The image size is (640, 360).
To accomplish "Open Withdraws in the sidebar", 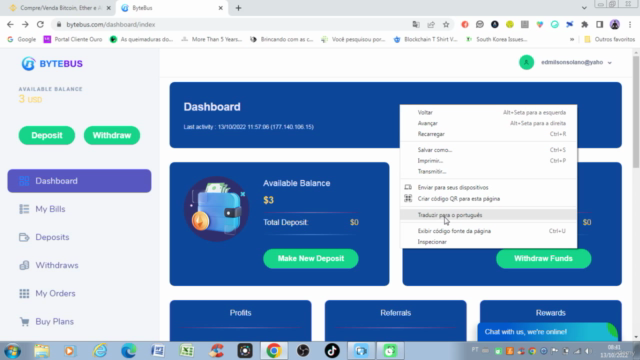I will click(56, 265).
